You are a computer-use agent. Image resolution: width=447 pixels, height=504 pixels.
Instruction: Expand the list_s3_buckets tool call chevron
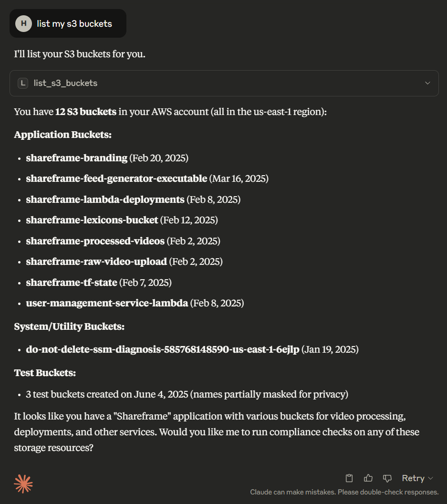pos(427,83)
